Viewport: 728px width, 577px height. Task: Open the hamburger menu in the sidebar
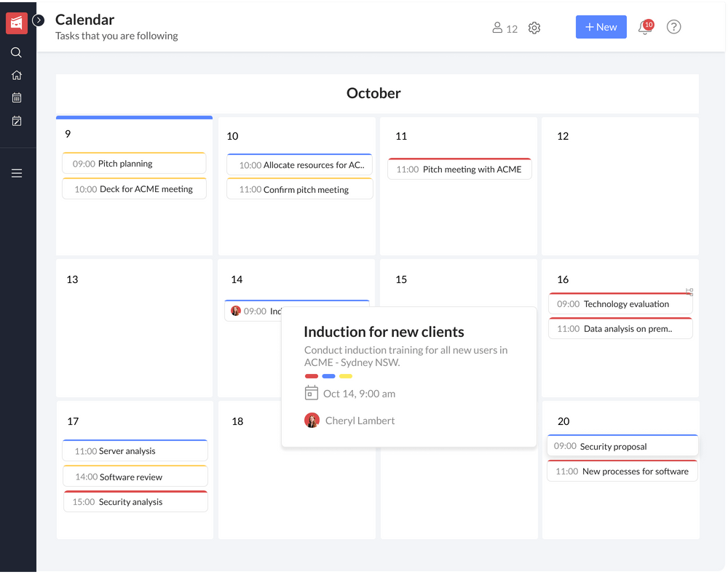click(16, 172)
